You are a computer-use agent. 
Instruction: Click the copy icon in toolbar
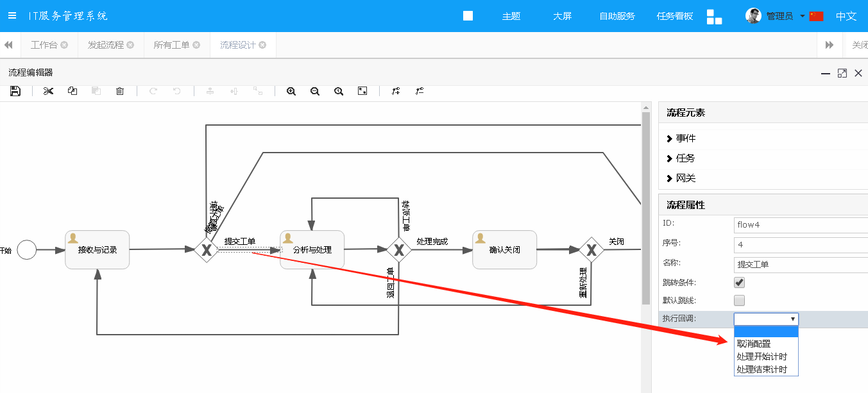point(72,91)
